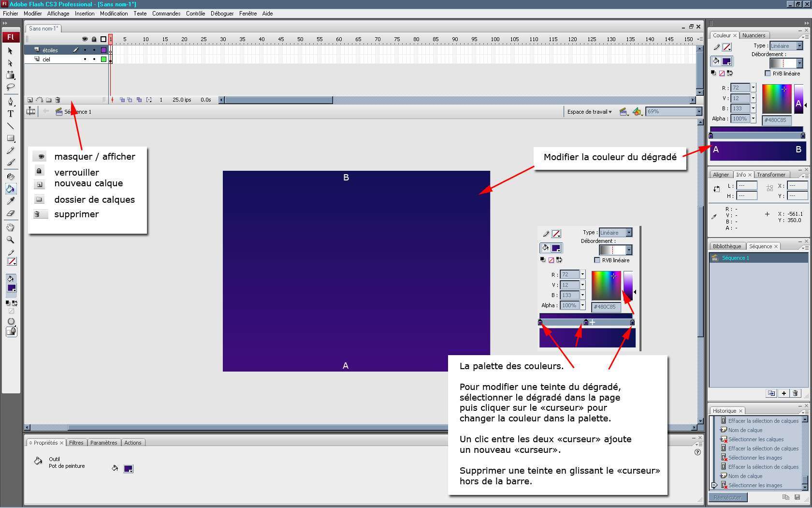The image size is (812, 508).
Task: Select the Selection arrow tool
Action: click(11, 51)
